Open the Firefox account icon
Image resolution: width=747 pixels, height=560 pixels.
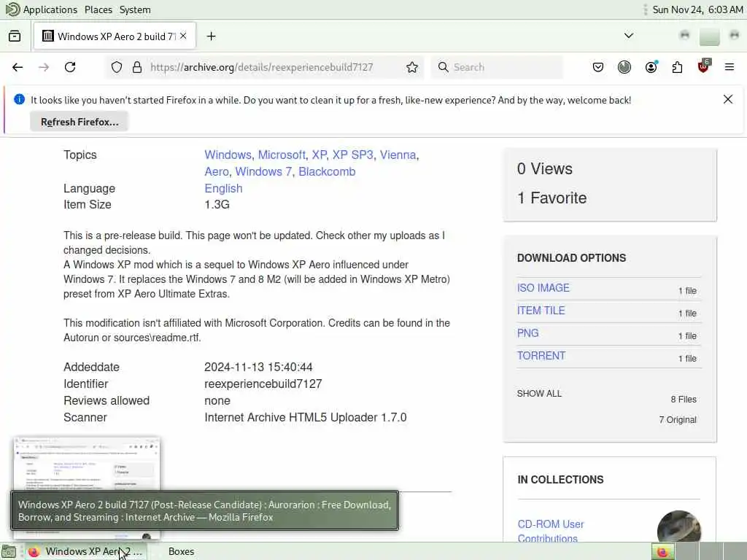click(x=651, y=67)
